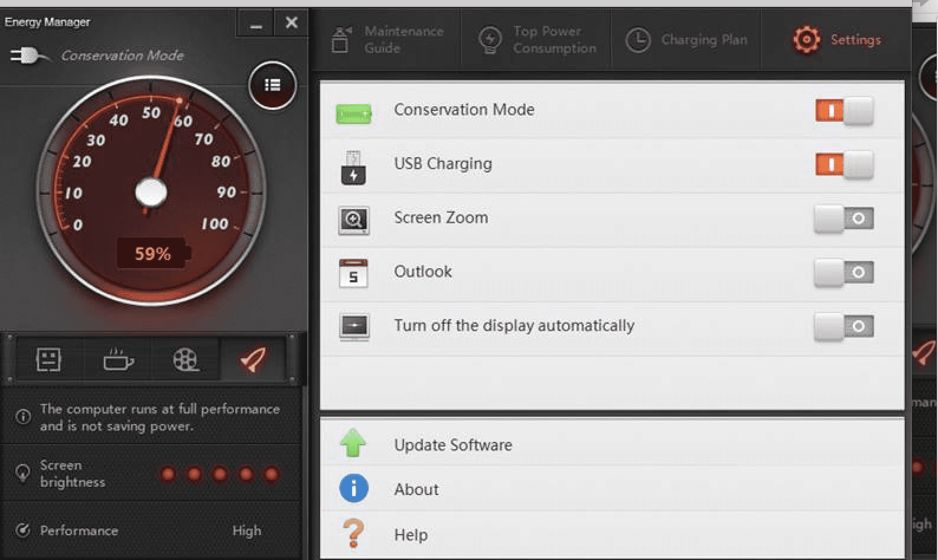Click the 59% battery percentage readout
Image resolution: width=938 pixels, height=560 pixels.
153,254
